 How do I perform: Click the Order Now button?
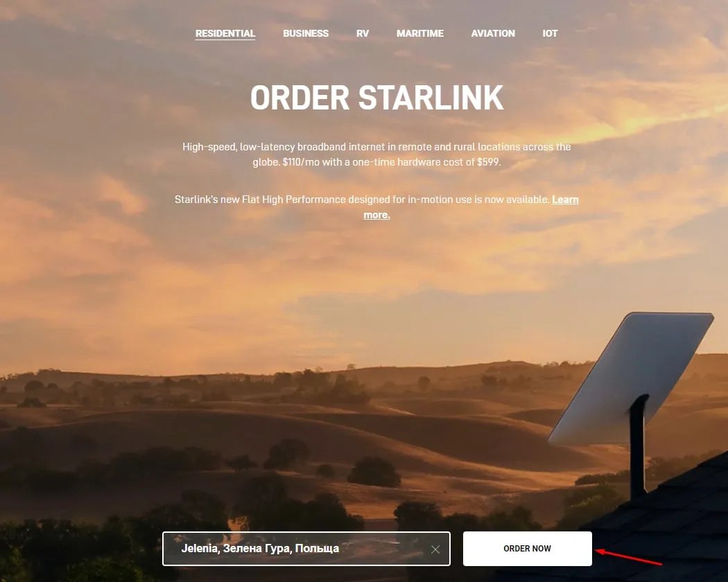pos(528,549)
